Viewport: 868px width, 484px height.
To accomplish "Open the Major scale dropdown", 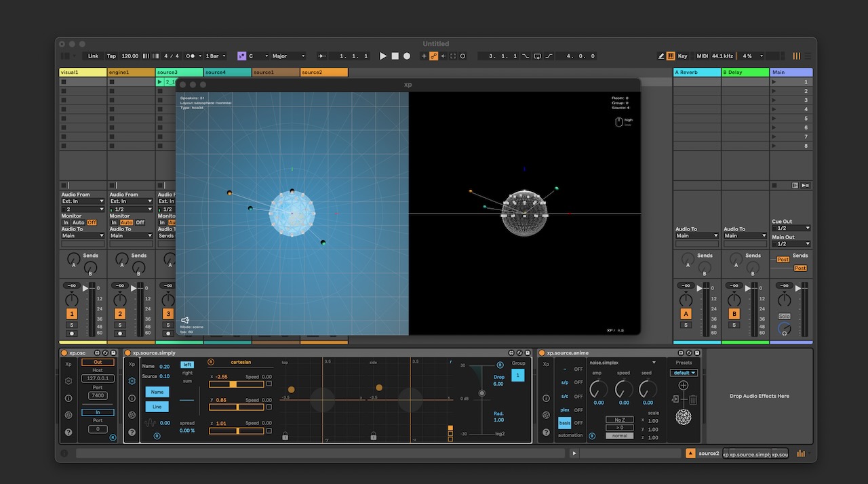I will (x=288, y=56).
